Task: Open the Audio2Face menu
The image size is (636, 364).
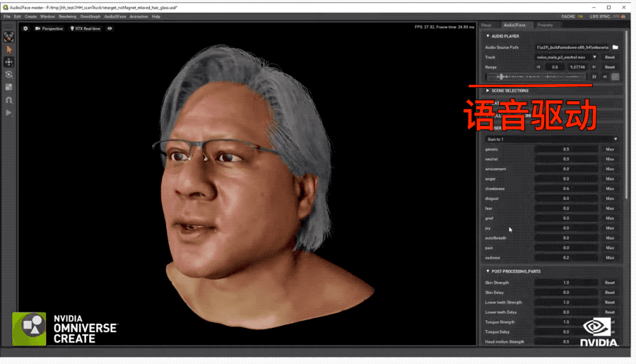Action: (114, 16)
